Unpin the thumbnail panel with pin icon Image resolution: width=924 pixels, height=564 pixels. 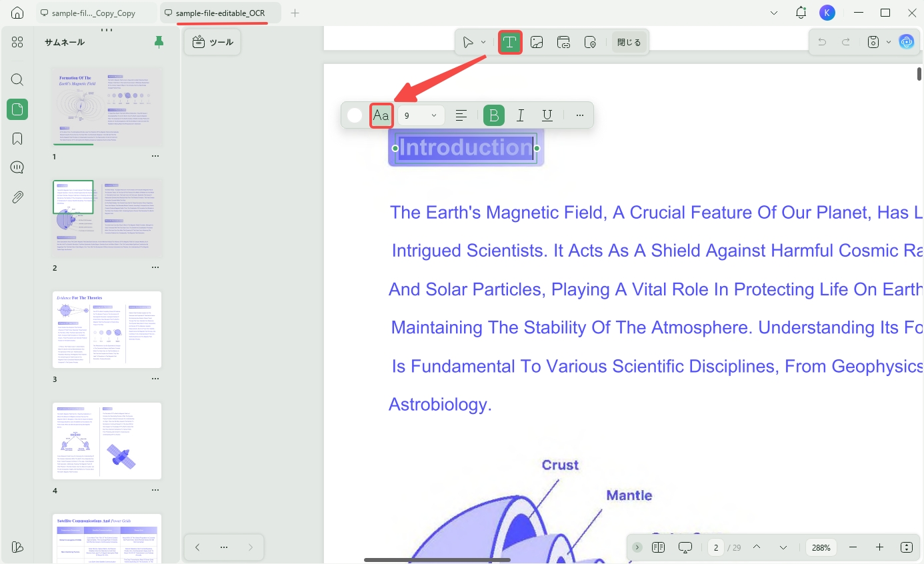click(159, 42)
